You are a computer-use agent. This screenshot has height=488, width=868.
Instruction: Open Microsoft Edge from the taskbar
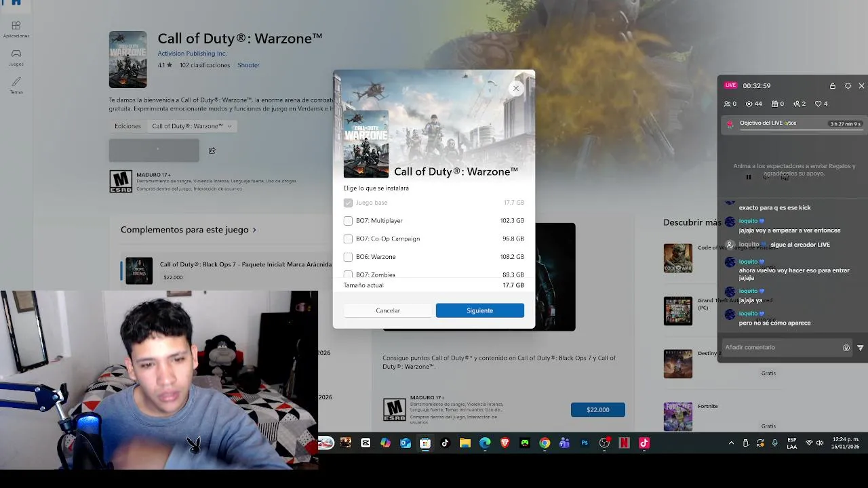(x=485, y=443)
